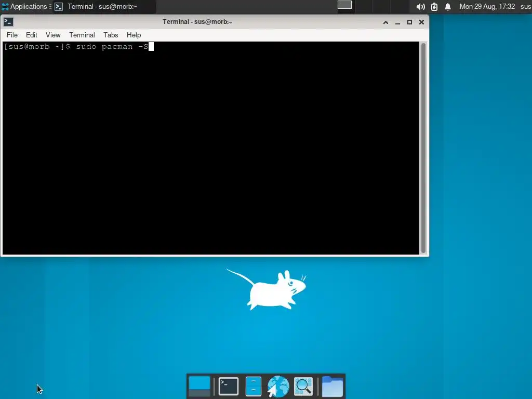Screen dimensions: 532x399
Task: Launch the Web Browser globe dock icon
Action: (278, 386)
